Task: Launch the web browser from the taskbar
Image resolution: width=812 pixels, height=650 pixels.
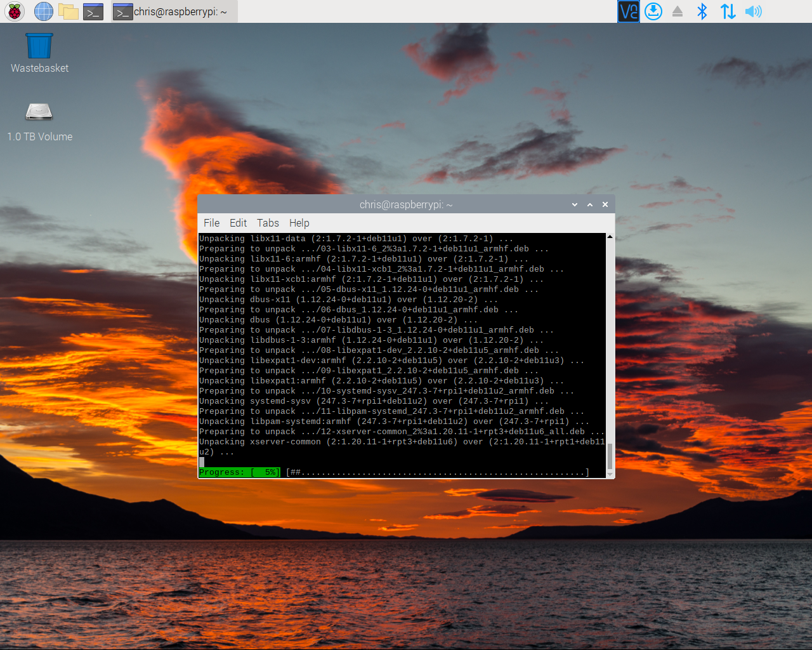Action: (43, 11)
